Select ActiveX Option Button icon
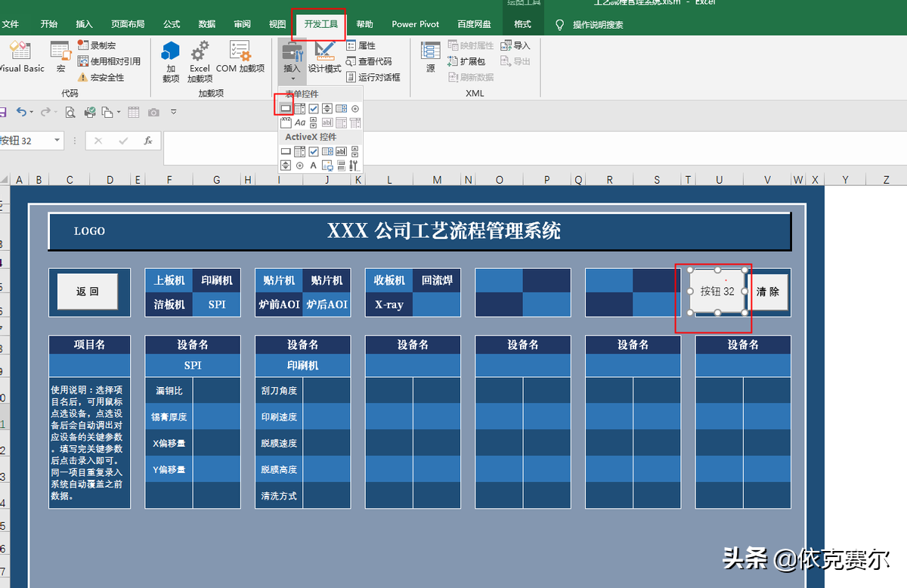 click(x=300, y=165)
